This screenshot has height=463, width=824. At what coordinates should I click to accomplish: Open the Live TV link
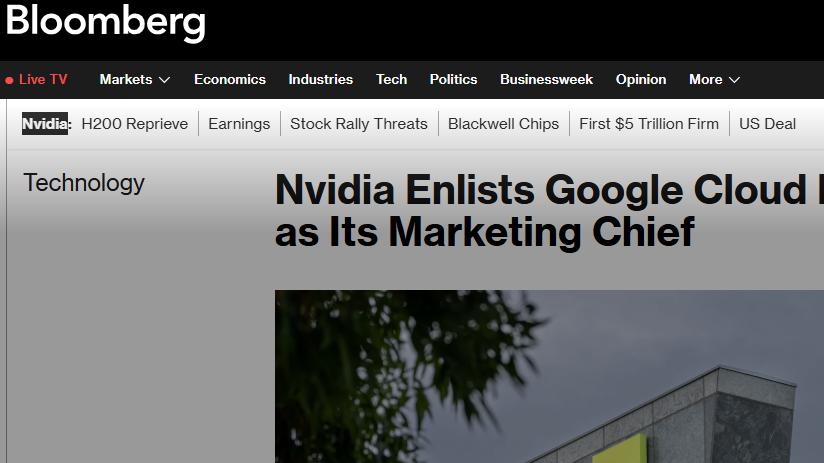click(43, 80)
